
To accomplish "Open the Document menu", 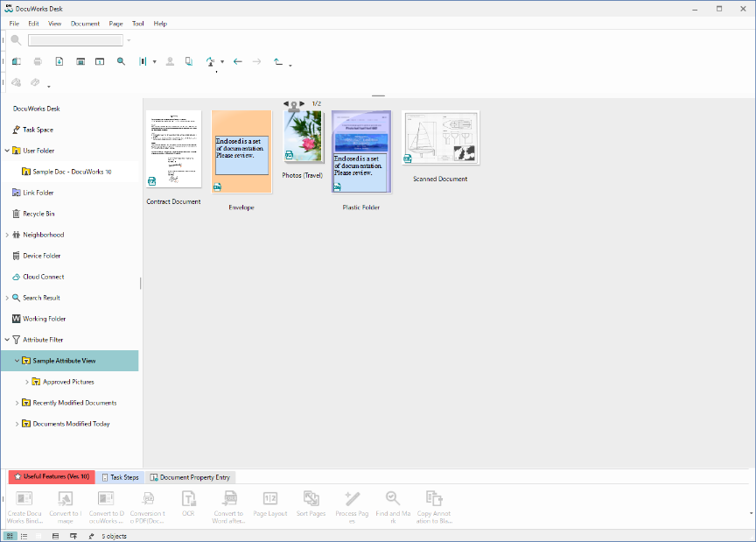I will coord(85,24).
